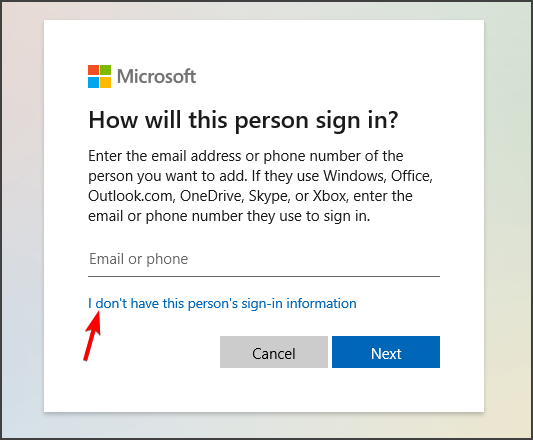Click the red square of the Microsoft logo
The height and width of the screenshot is (440, 533).
point(93,70)
